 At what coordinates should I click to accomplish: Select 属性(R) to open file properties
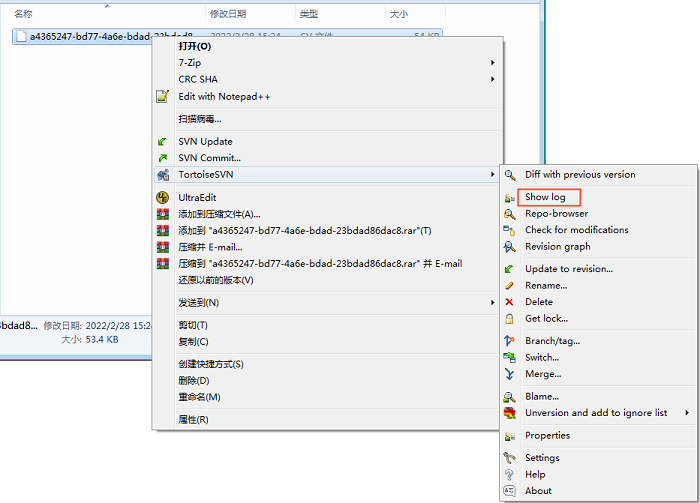(193, 420)
